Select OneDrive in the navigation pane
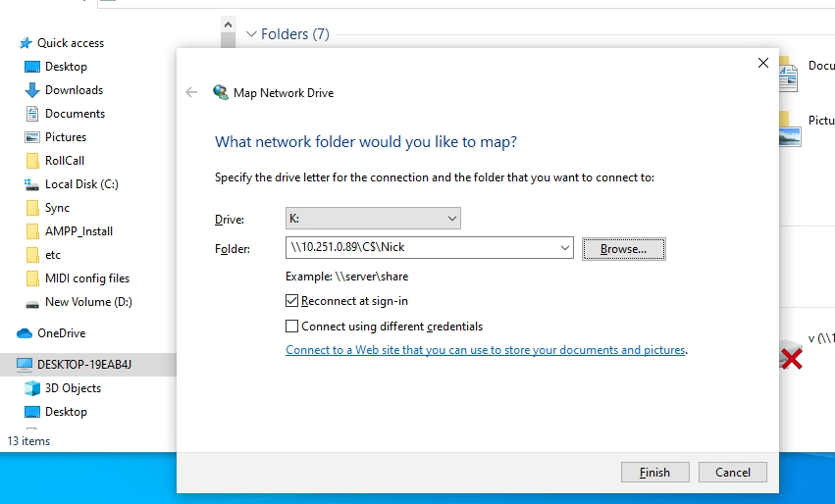The width and height of the screenshot is (835, 504). [x=61, y=333]
